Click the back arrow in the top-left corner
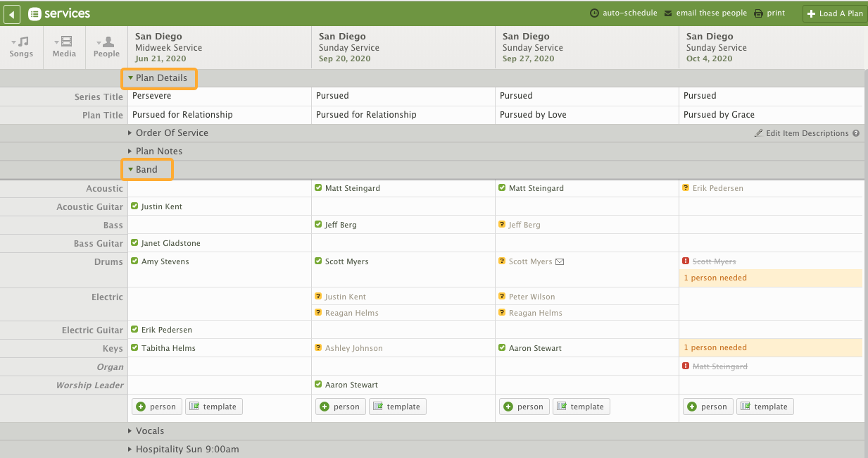Image resolution: width=868 pixels, height=458 pixels. click(11, 13)
